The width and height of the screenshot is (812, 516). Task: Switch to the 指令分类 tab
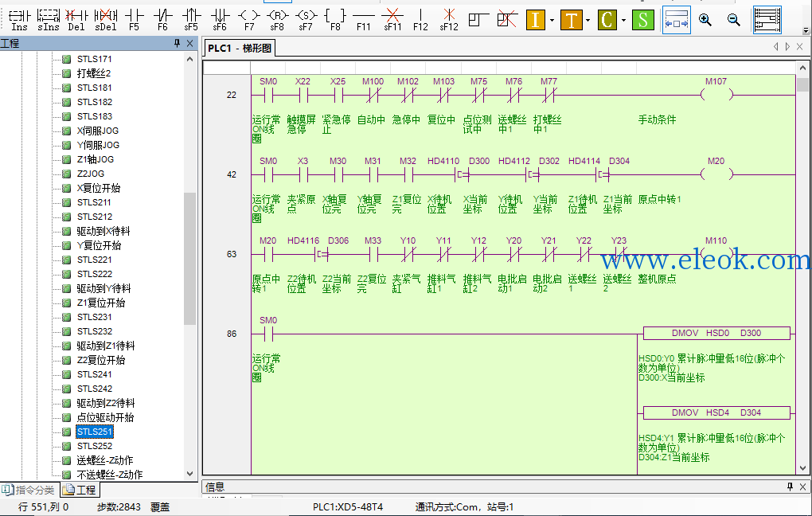[x=29, y=490]
